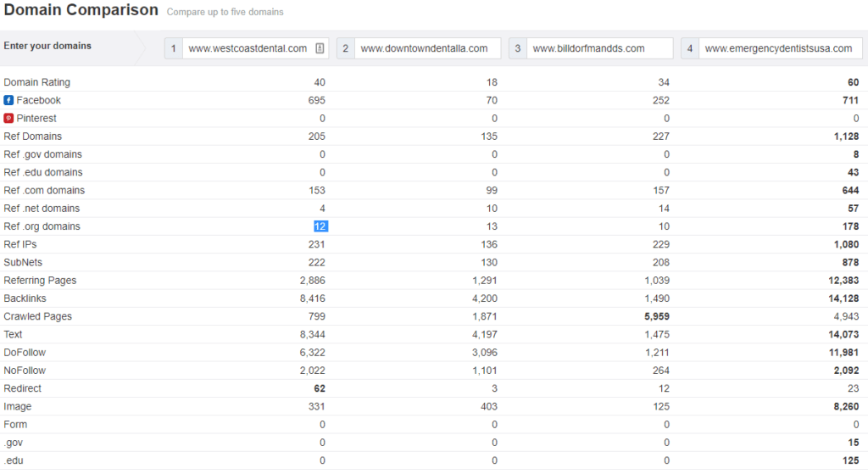Click the Ref .com domains label
The width and height of the screenshot is (868, 474).
coord(44,191)
